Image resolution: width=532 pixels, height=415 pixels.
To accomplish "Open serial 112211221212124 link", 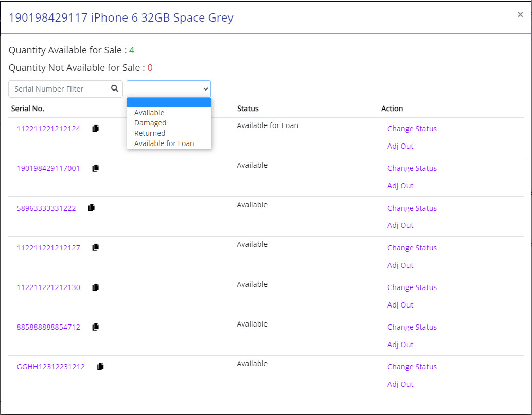I will pyautogui.click(x=48, y=129).
